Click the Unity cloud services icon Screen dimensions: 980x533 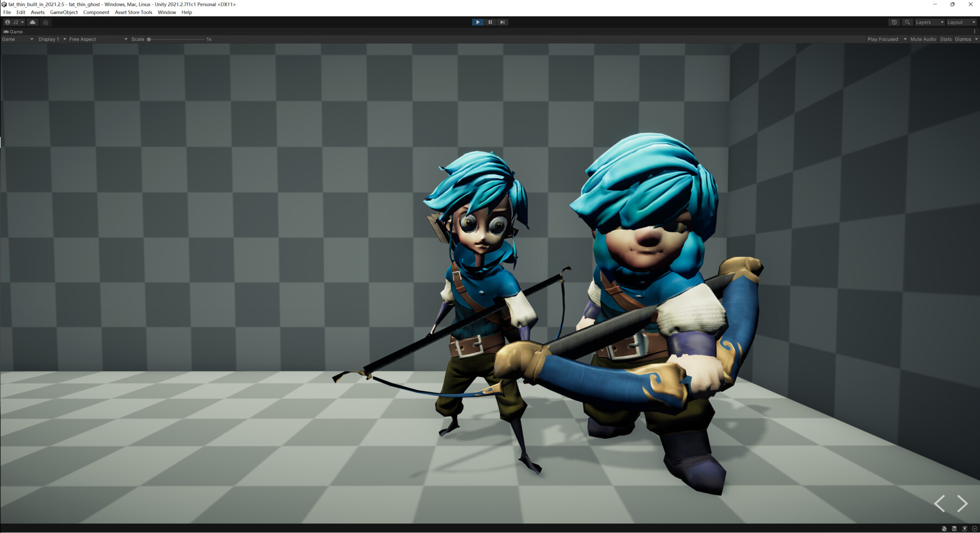[x=32, y=22]
